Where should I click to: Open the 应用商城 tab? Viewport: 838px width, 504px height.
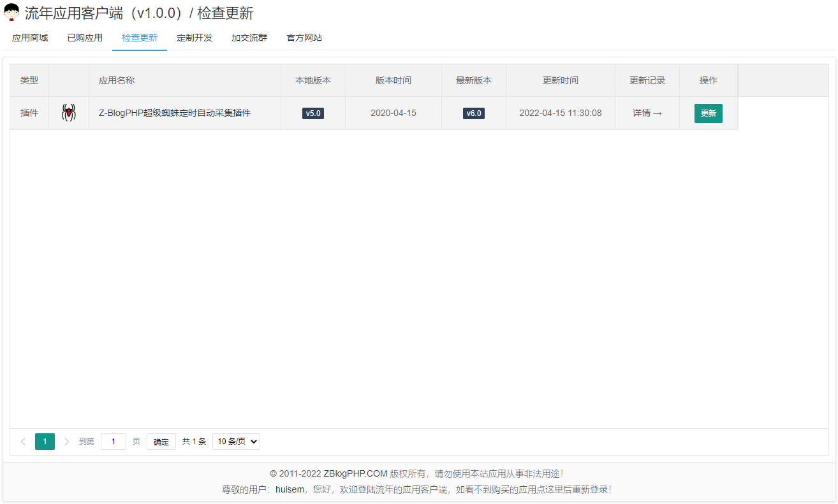[30, 38]
